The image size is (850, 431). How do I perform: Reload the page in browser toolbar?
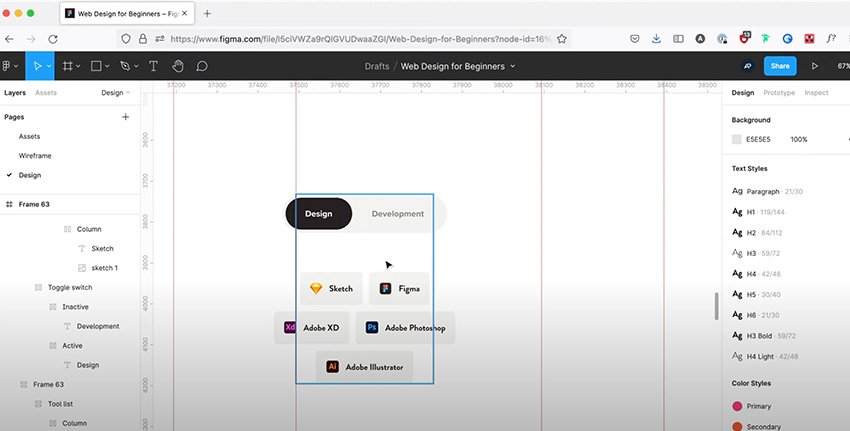53,39
